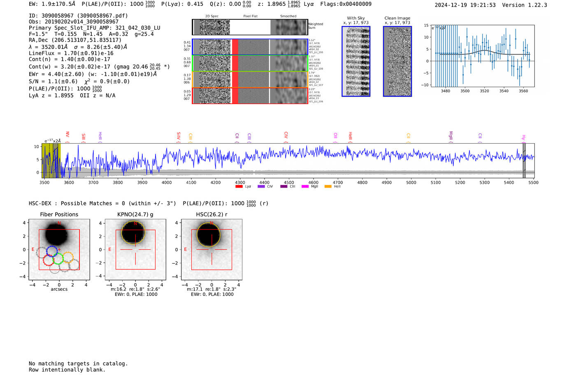
Task: Click the m:17.1 re:1.8" s:2.3" caption
Action: [211, 289]
